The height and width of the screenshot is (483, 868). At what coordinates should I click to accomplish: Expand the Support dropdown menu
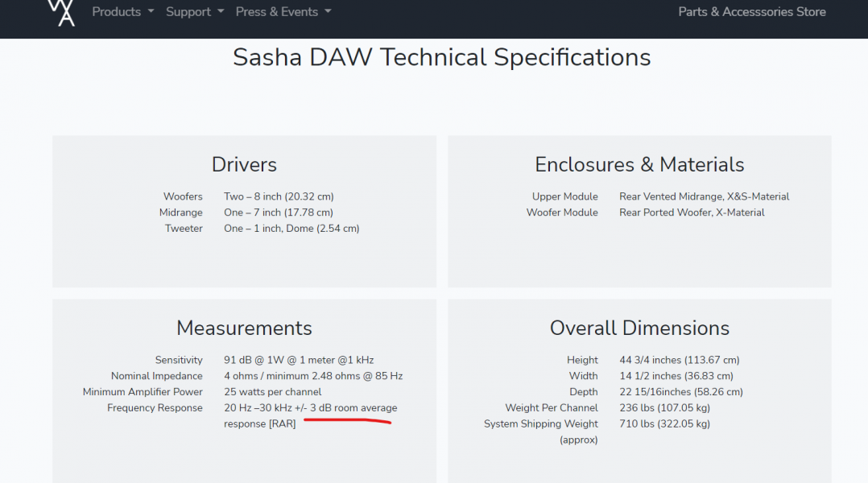(195, 11)
